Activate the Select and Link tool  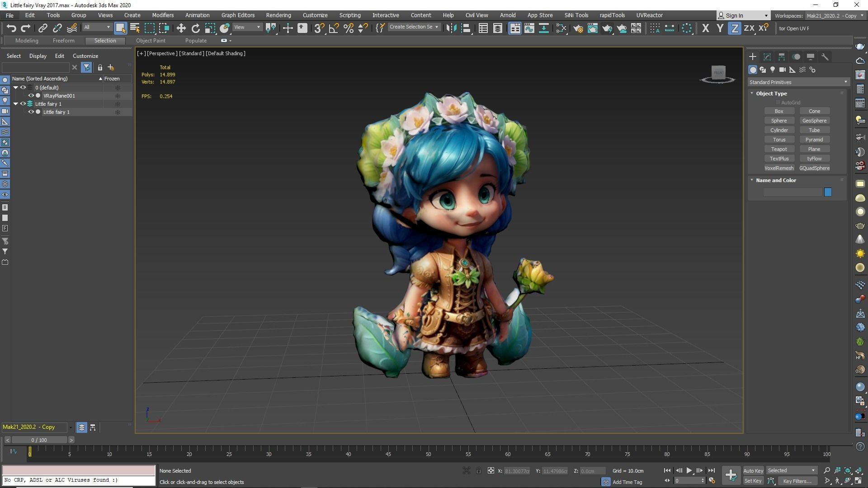[x=42, y=28]
